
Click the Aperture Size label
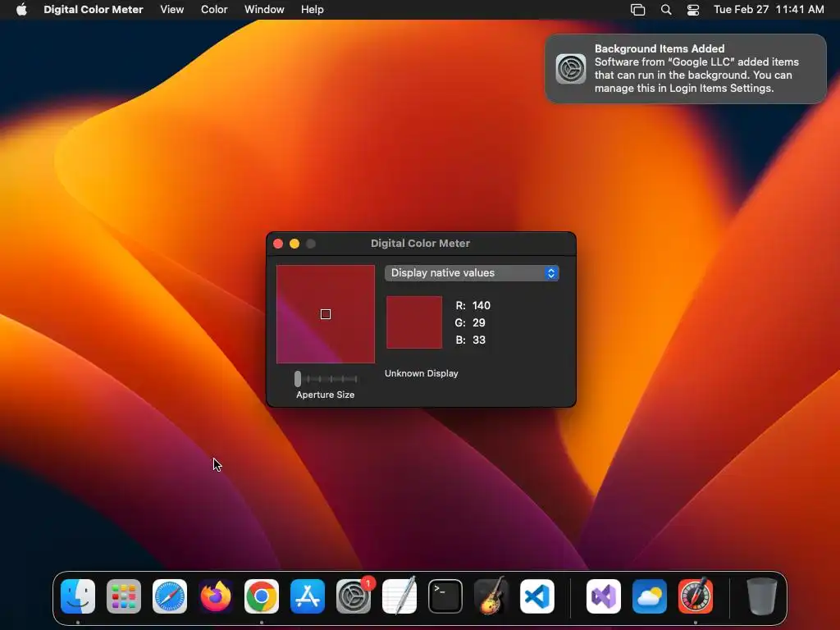[325, 395]
